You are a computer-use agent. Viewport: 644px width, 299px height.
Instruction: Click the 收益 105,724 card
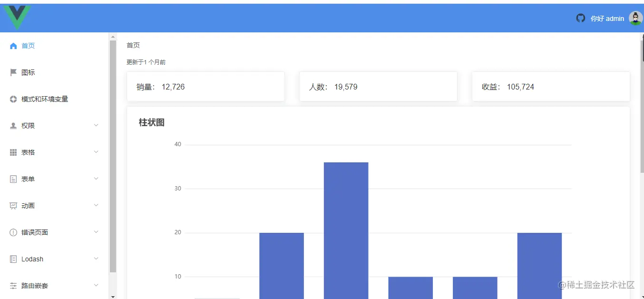point(551,87)
